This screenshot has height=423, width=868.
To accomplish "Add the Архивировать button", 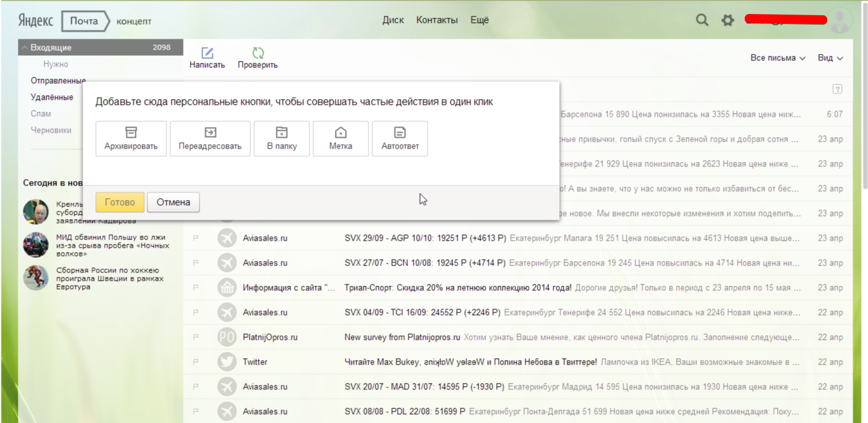I will click(x=131, y=138).
